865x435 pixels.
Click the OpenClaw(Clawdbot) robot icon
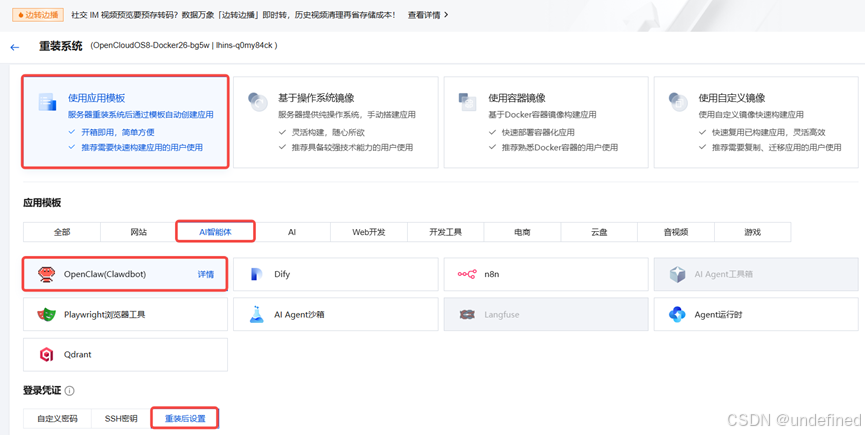click(x=46, y=274)
